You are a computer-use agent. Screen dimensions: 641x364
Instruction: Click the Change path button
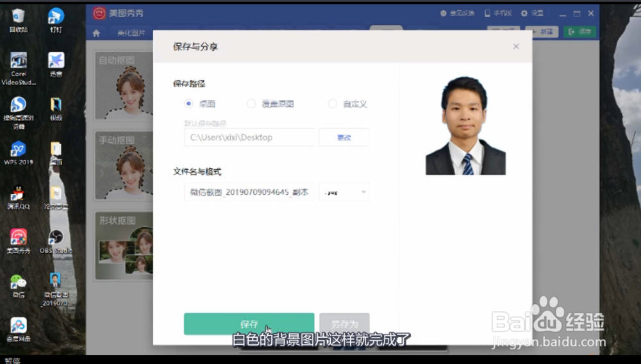(x=344, y=137)
